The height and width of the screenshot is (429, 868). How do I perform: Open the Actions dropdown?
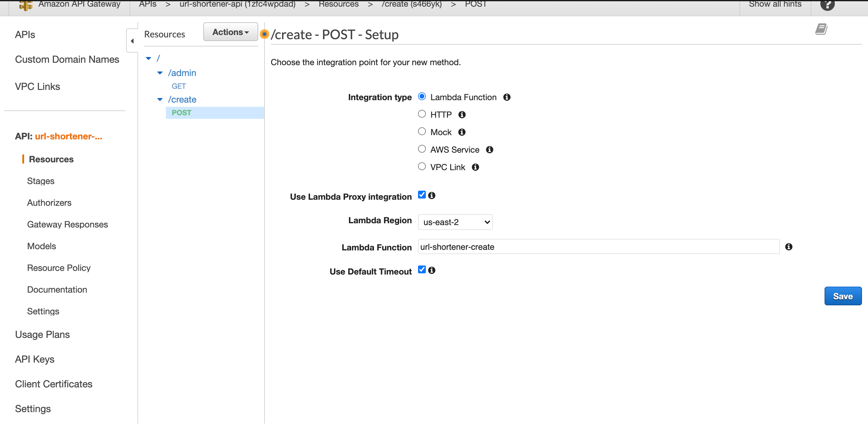click(x=230, y=32)
